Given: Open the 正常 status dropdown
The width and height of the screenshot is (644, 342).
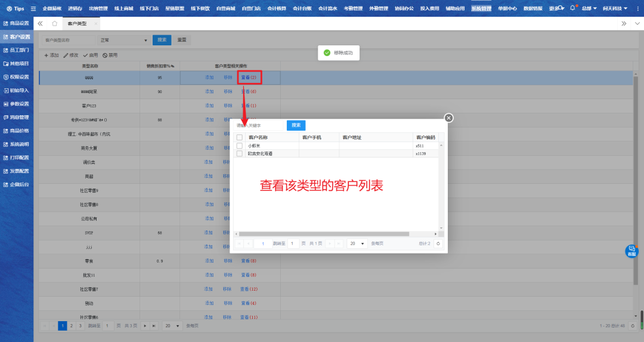Looking at the screenshot, I should pos(124,40).
